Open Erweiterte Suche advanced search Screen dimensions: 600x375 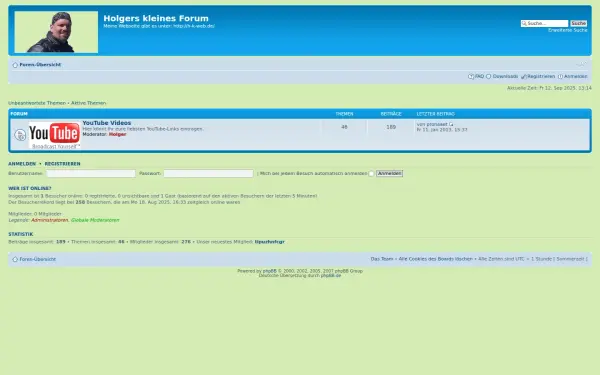[567, 30]
